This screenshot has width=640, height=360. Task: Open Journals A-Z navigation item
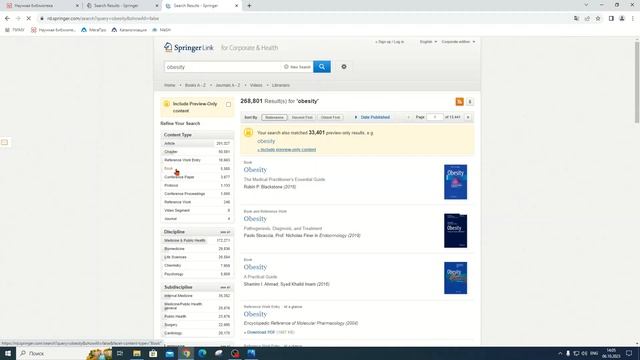tap(228, 85)
